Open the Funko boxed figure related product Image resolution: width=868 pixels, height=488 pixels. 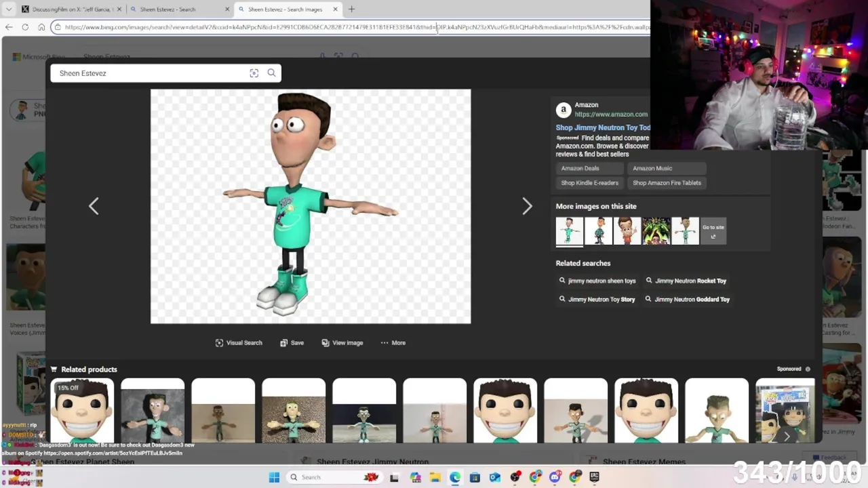[x=786, y=411]
